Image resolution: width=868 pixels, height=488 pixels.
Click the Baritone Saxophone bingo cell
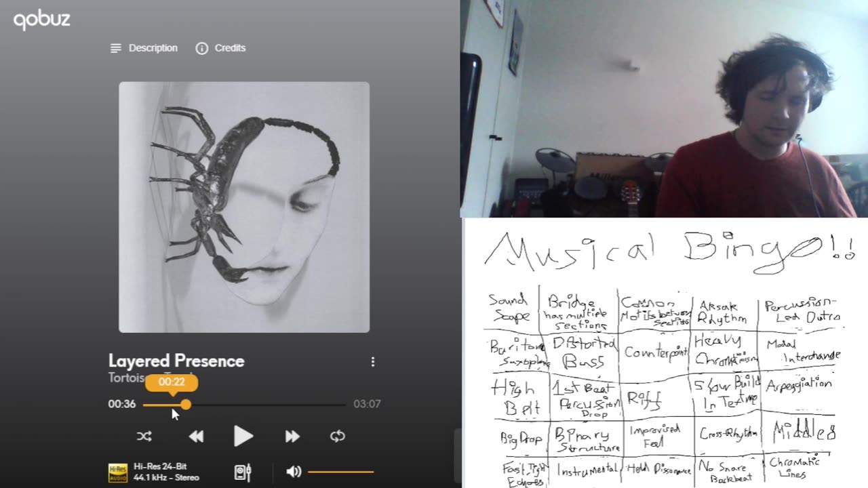point(519,353)
